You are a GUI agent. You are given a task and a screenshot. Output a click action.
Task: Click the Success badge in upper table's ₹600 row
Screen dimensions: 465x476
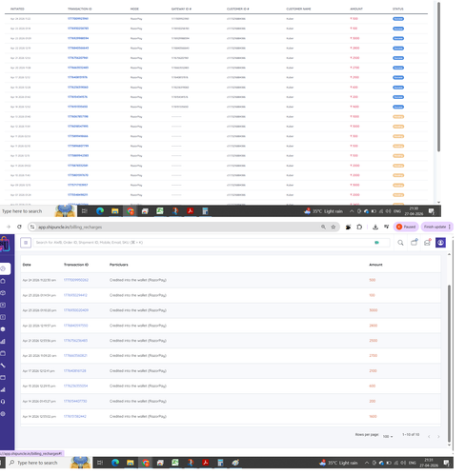click(x=398, y=88)
